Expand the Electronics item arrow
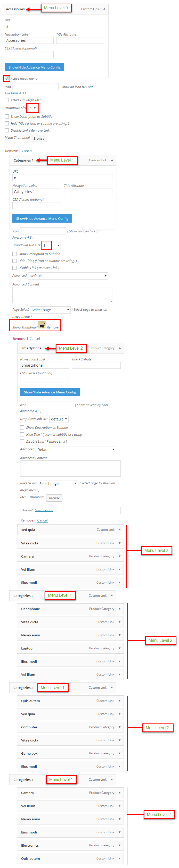 [x=120, y=845]
